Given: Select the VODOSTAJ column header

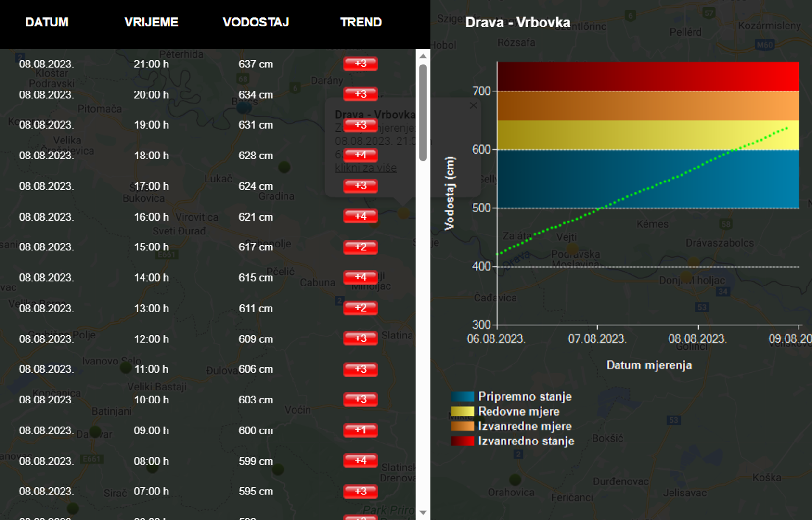Looking at the screenshot, I should click(x=256, y=22).
